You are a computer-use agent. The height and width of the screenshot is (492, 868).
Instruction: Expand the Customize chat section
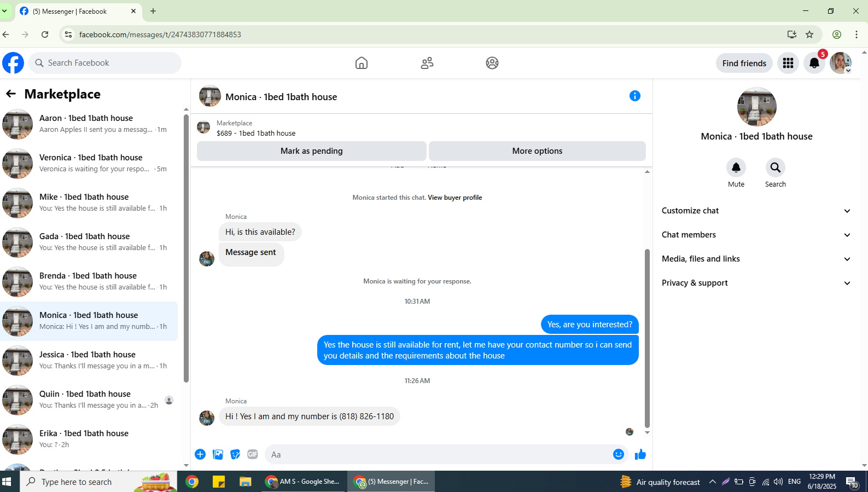point(756,211)
